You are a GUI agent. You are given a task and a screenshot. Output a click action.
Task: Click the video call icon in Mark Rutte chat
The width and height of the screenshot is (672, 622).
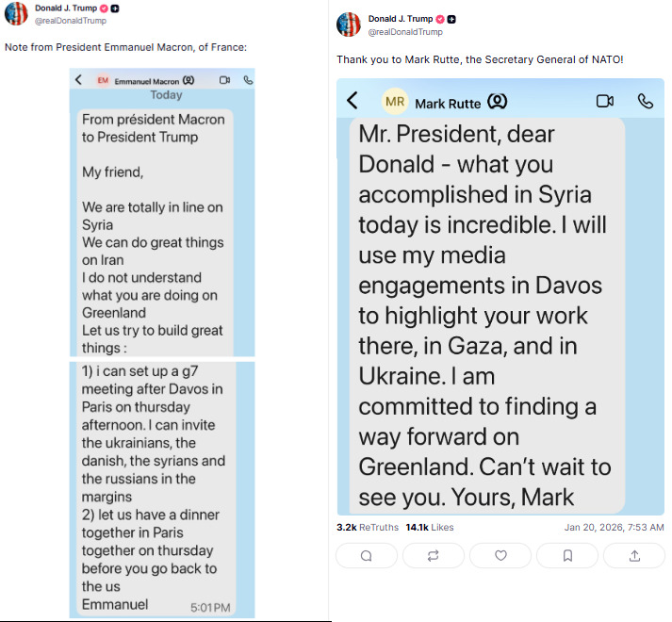point(605,102)
